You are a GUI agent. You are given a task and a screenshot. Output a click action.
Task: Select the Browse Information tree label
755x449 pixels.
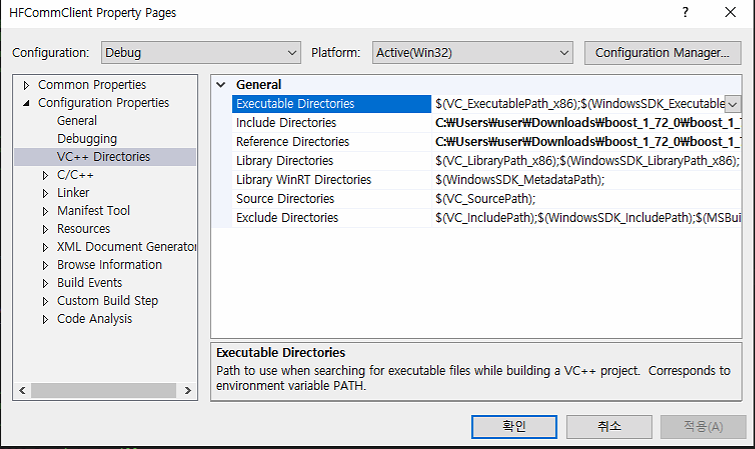click(x=109, y=264)
